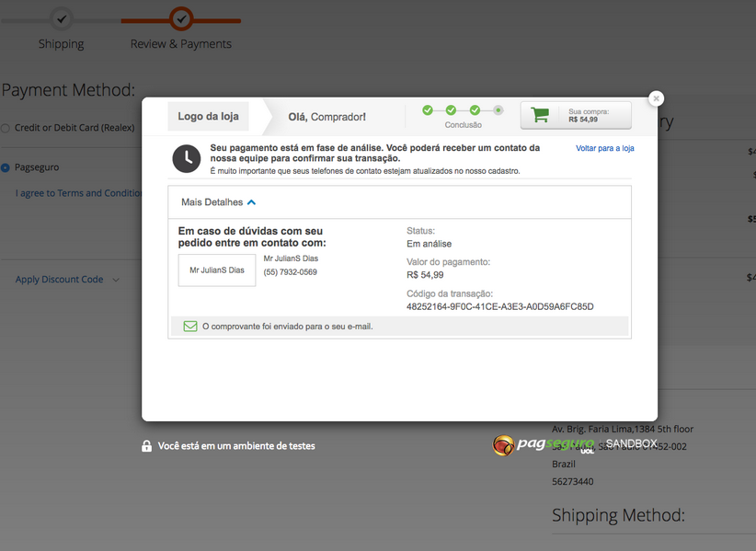The height and width of the screenshot is (551, 756).
Task: Click the postcode 56273440 in the address
Action: [573, 482]
